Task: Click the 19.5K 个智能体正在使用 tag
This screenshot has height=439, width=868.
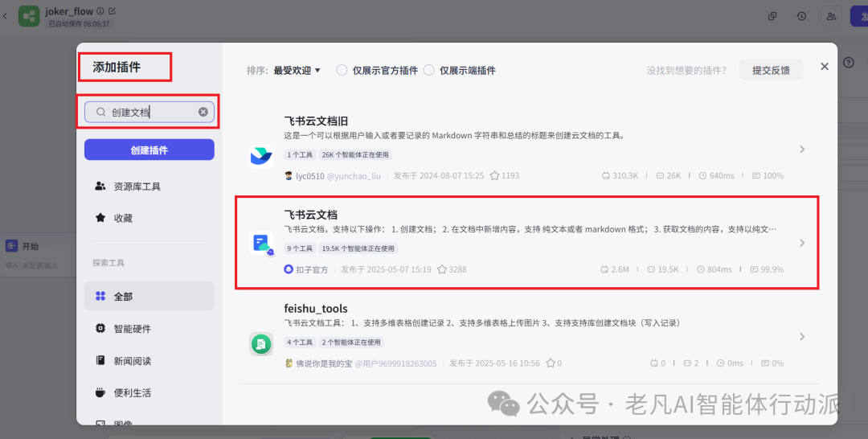Action: pyautogui.click(x=358, y=248)
